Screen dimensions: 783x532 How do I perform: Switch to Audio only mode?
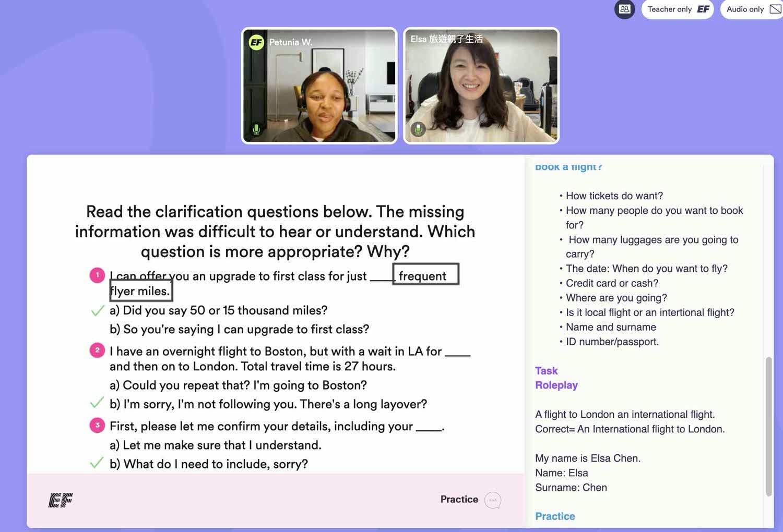[745, 9]
